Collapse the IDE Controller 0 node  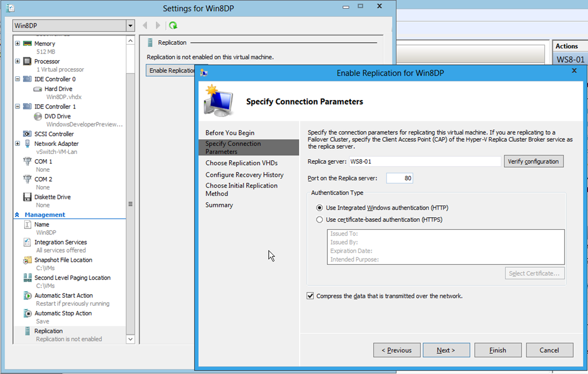point(17,79)
